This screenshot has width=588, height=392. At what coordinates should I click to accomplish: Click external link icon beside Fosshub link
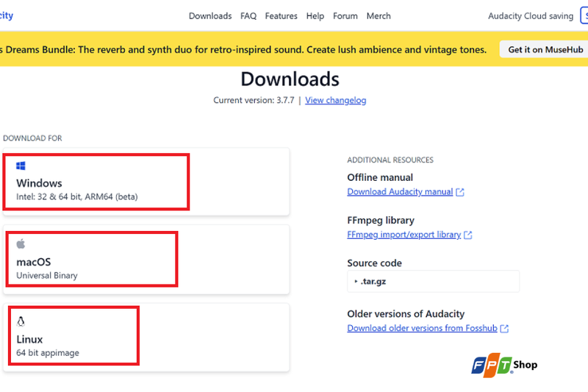click(504, 329)
